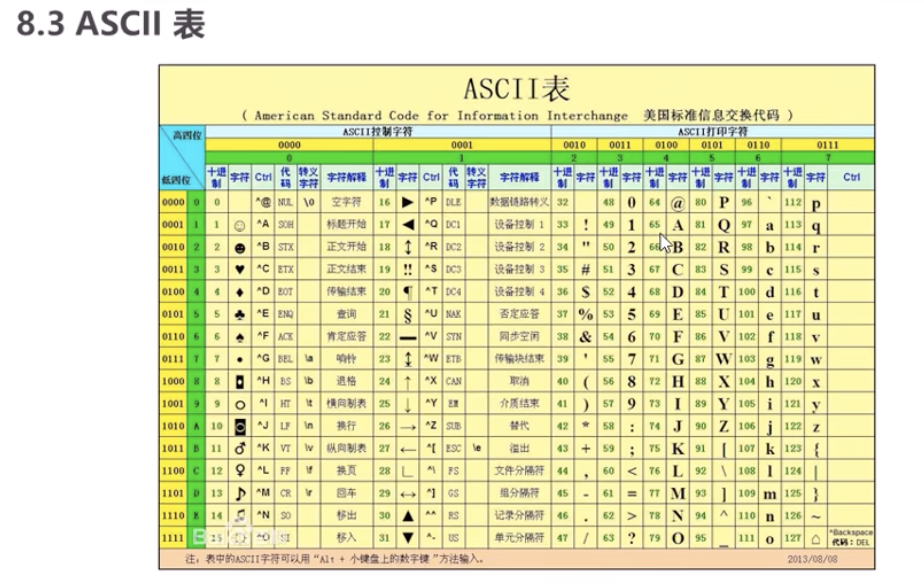924x582 pixels.
Task: Click the date '2013/08/08' in the footer
Action: tap(812, 559)
